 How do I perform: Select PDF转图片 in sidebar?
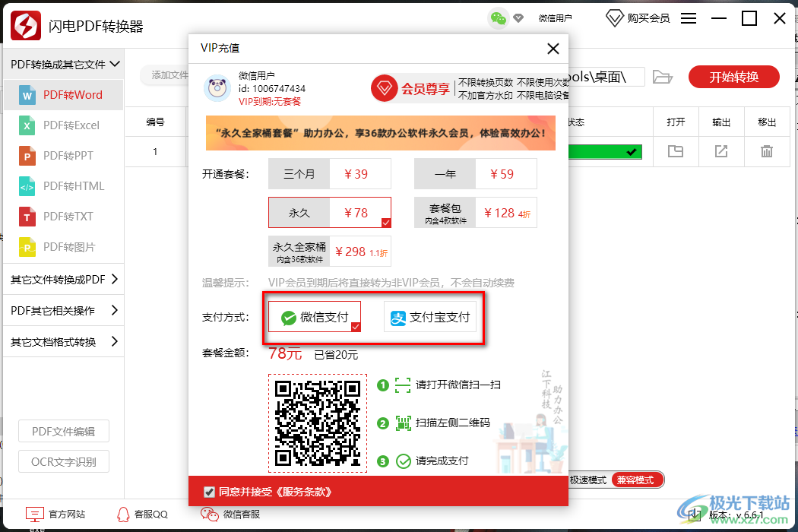64,247
